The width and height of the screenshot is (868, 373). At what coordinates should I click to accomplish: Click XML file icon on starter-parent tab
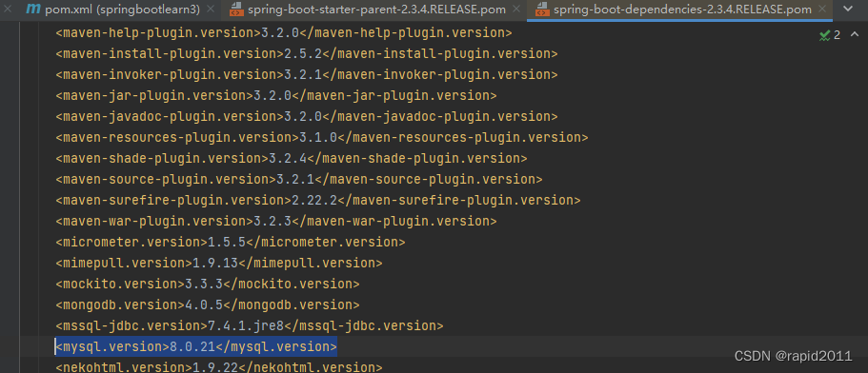[x=236, y=10]
